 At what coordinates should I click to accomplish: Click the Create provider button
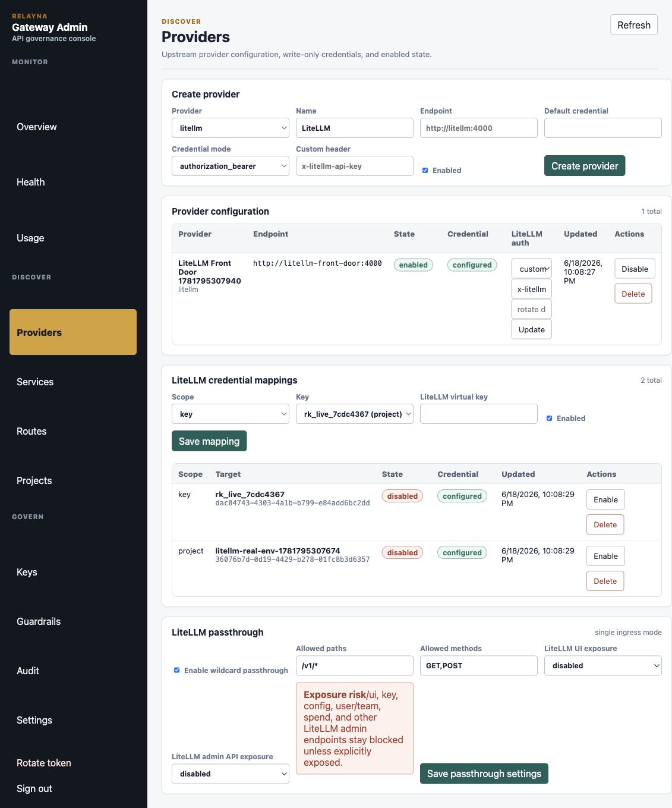coord(585,166)
